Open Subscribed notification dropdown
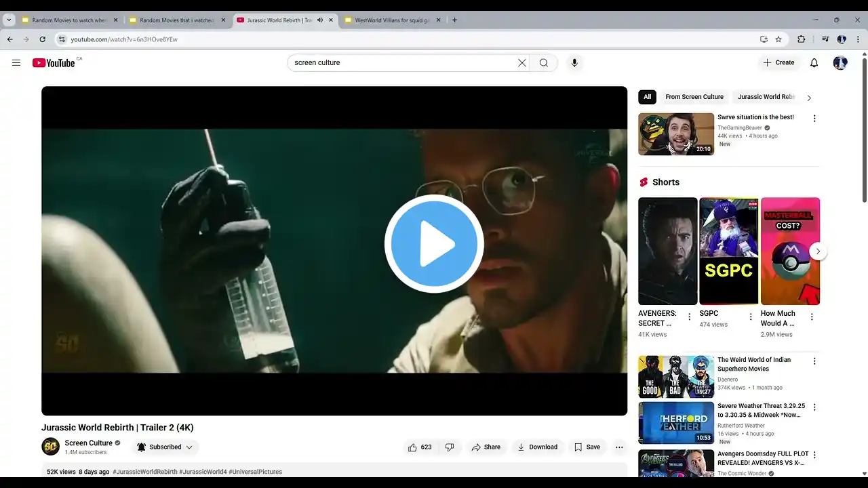Viewport: 868px width, 488px height. [165, 447]
